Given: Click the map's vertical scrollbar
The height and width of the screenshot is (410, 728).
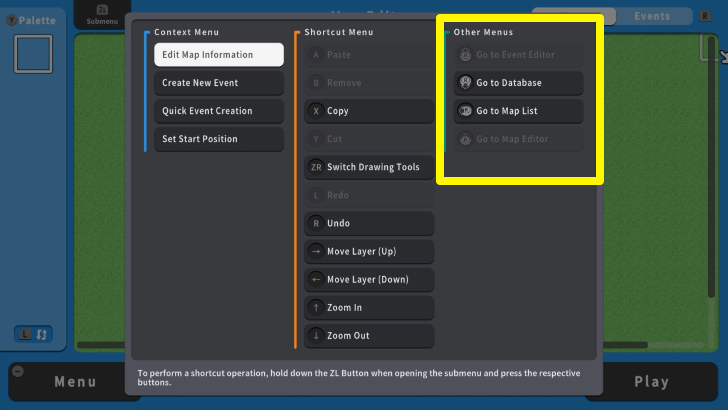Looking at the screenshot, I should pos(711,167).
